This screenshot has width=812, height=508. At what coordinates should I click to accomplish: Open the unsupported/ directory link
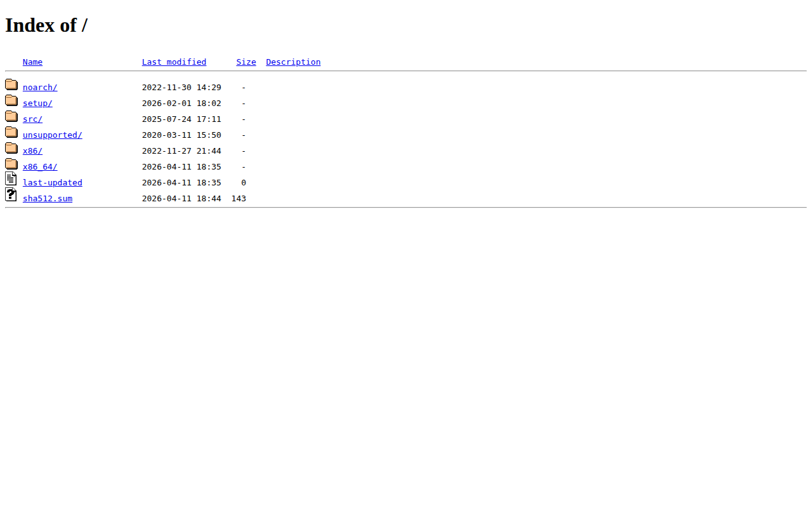52,135
